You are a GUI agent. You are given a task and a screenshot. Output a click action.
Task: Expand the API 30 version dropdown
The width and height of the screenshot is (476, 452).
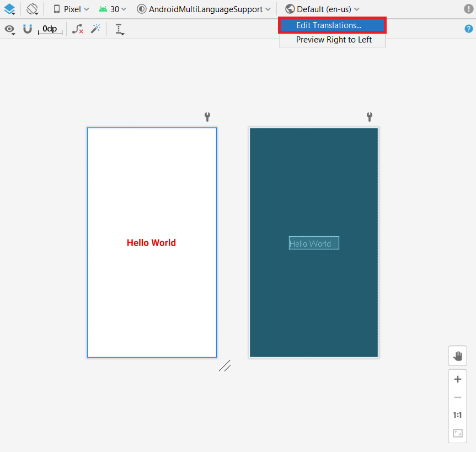113,9
